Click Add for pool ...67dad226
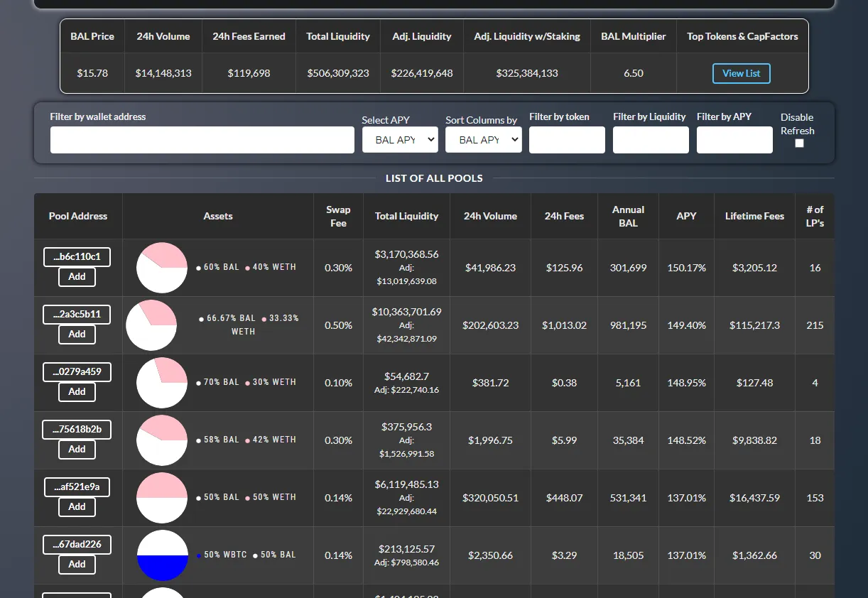Viewport: 868px width, 598px height. 77,565
